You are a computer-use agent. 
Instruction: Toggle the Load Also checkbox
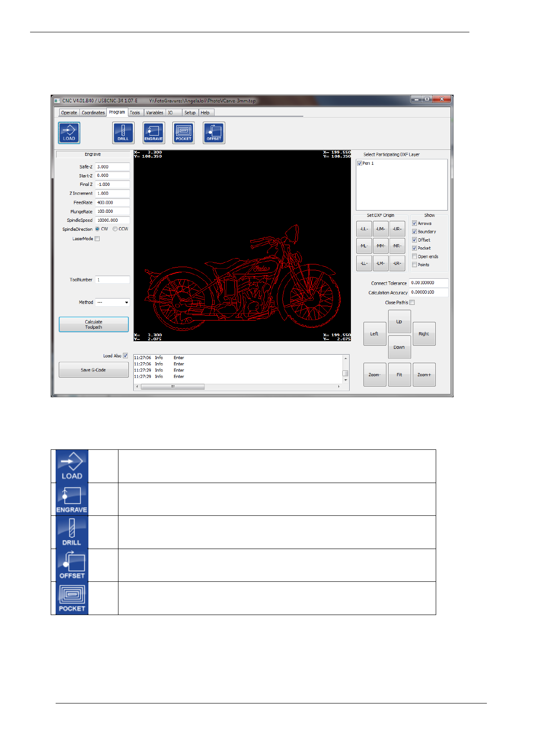tap(126, 356)
